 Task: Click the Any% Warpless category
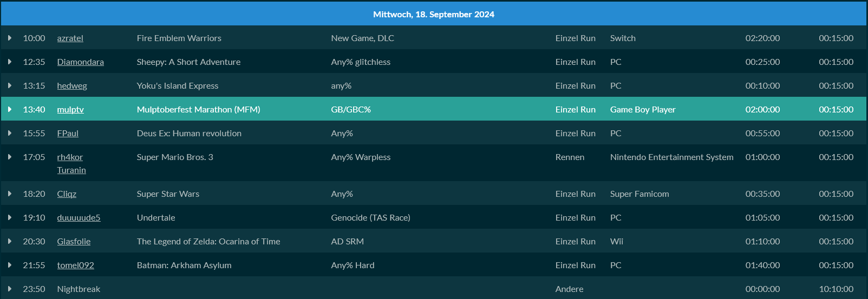(x=361, y=157)
